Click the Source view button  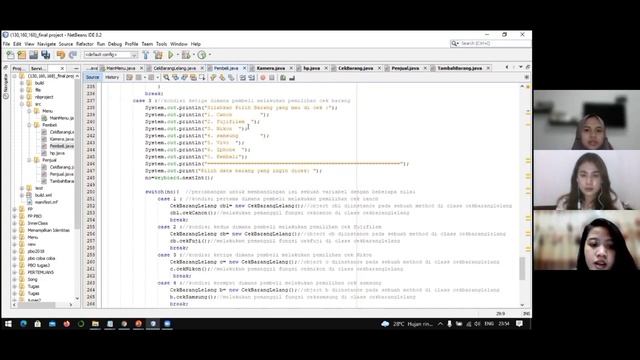pyautogui.click(x=92, y=77)
